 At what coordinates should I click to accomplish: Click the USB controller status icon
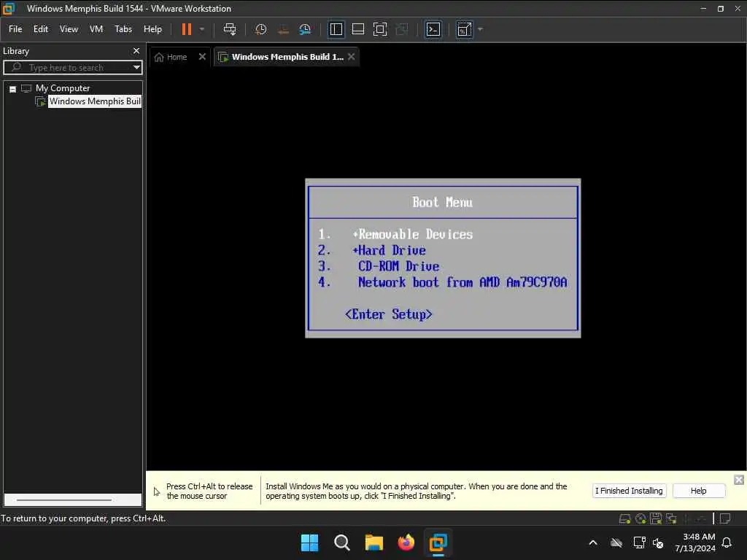pyautogui.click(x=701, y=518)
